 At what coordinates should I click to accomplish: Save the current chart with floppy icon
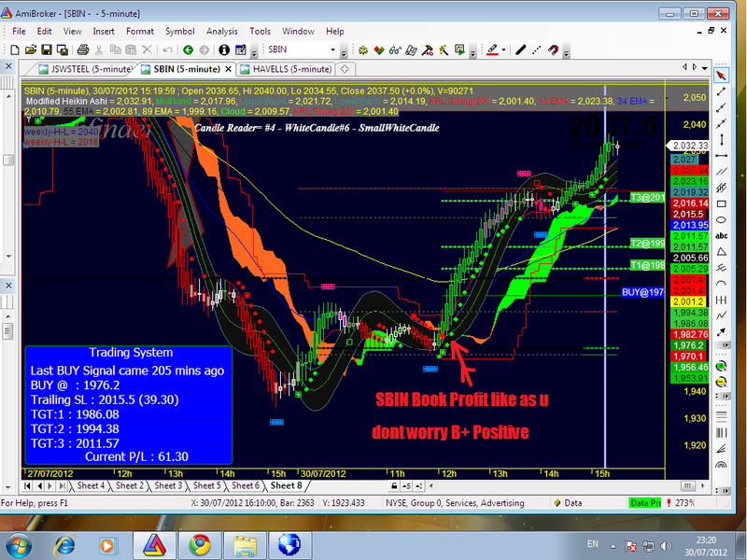tap(46, 49)
